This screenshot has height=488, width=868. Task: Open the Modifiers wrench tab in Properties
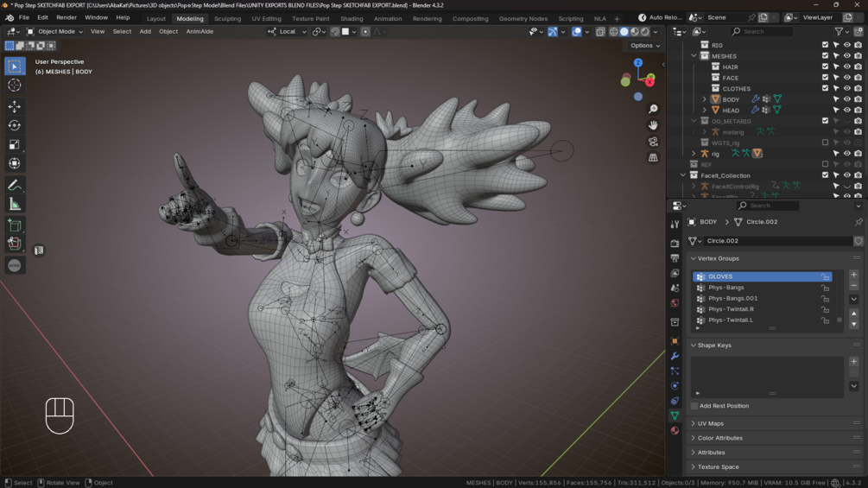(675, 357)
